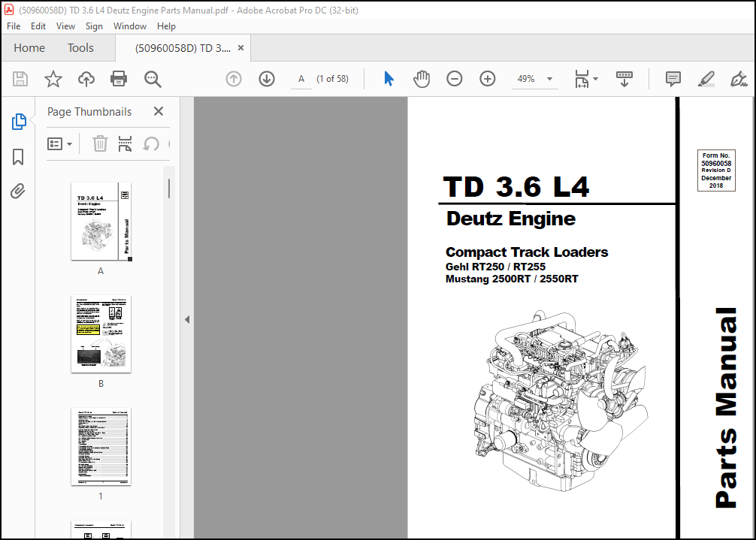Open the View menu
Image resolution: width=756 pixels, height=540 pixels.
pos(65,26)
